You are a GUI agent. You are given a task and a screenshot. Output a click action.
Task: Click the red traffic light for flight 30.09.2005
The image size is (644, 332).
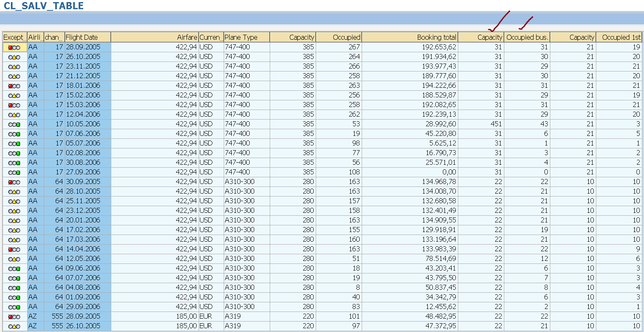[14, 182]
